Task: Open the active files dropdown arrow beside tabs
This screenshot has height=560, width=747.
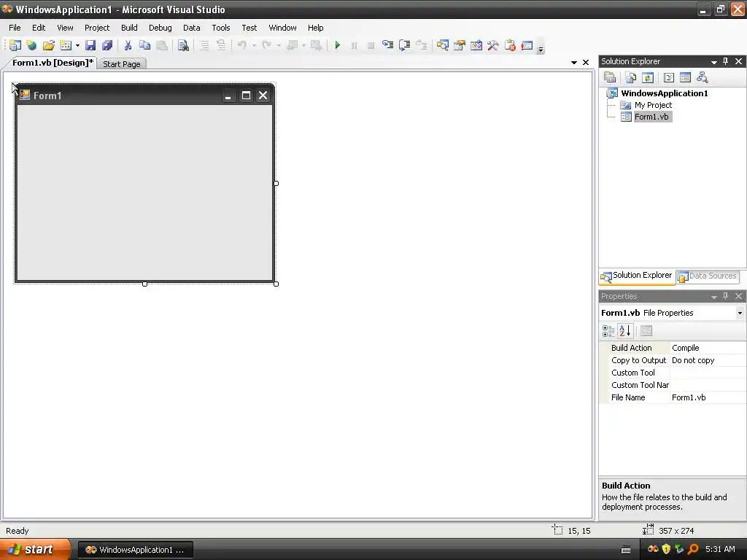Action: coord(574,63)
